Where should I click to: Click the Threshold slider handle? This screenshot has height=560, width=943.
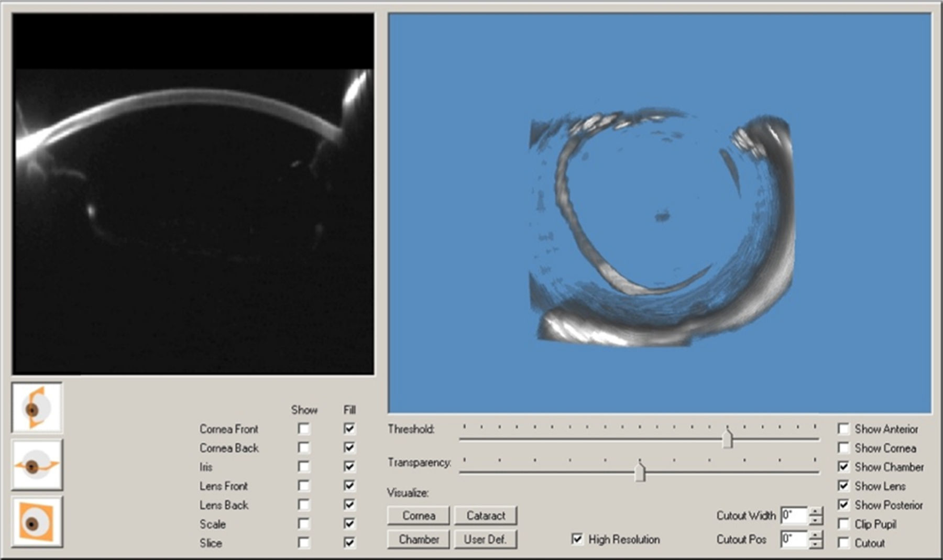727,438
